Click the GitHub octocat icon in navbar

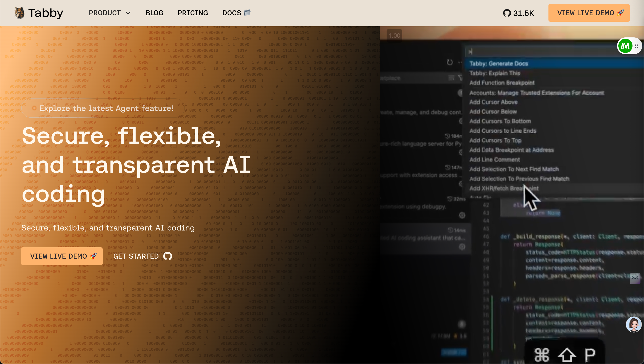507,13
